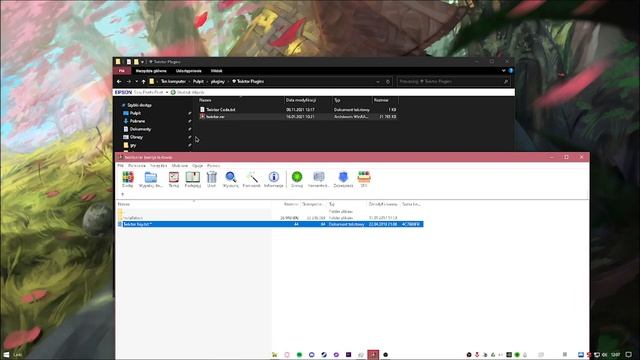Screen dimensions: 640x360
Task: Open the Widok ribbon tab in Explorer
Action: [x=216, y=71]
